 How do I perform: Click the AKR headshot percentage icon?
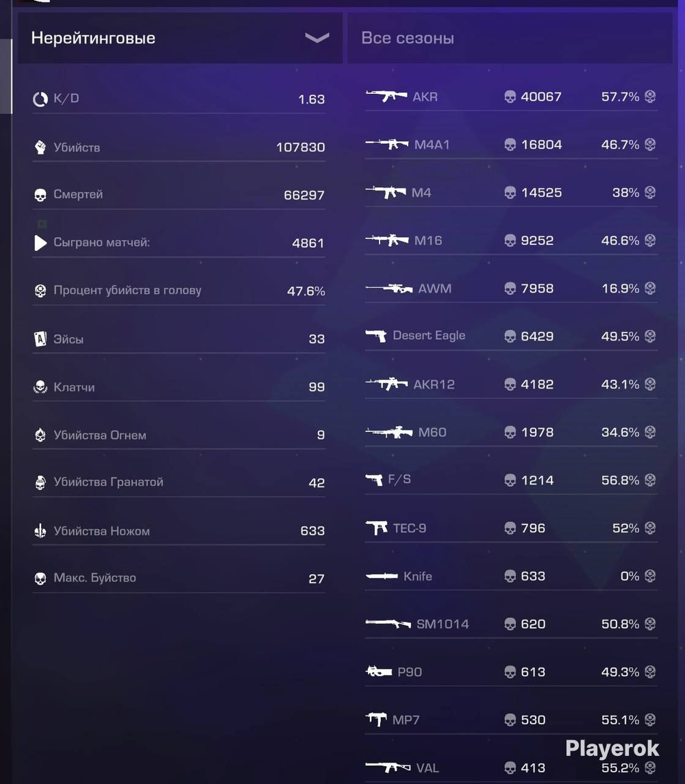[x=650, y=96]
